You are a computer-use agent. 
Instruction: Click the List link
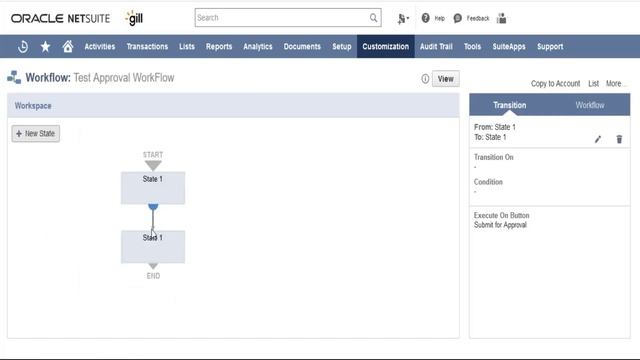[x=593, y=83]
